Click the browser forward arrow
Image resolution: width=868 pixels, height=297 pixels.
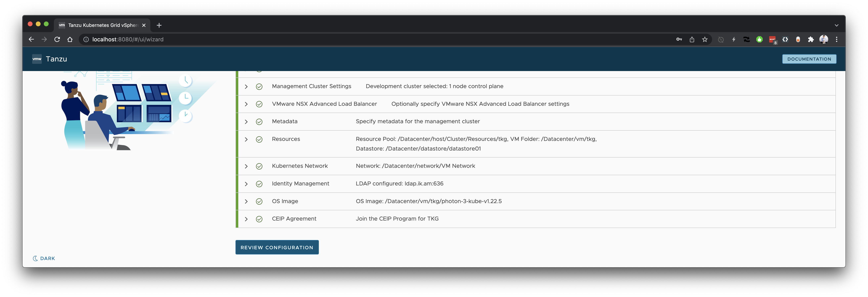pyautogui.click(x=44, y=39)
